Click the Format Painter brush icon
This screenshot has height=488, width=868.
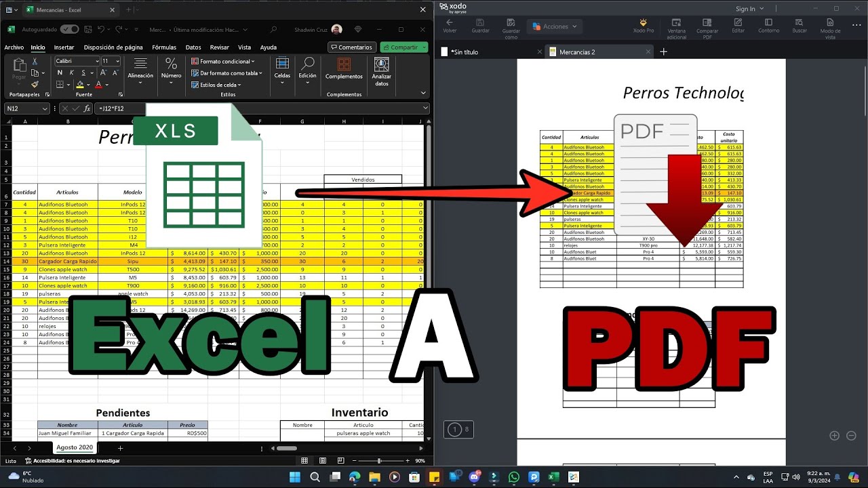35,84
